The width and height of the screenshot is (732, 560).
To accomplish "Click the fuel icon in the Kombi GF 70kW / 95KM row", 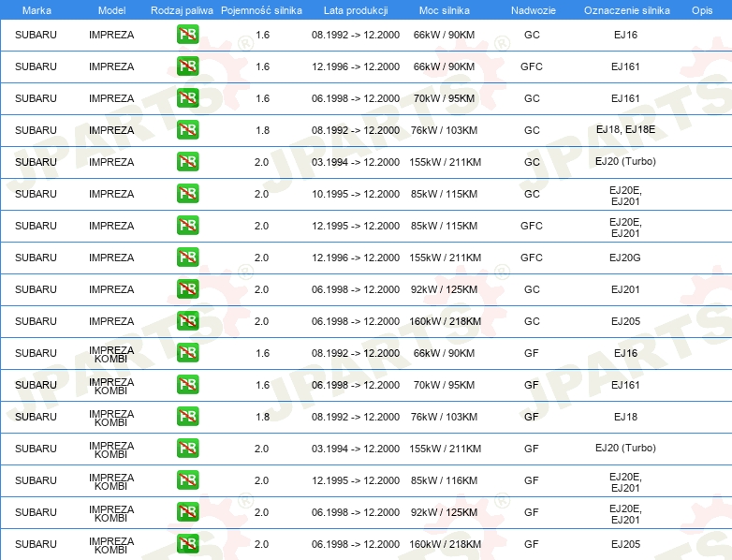I will coord(187,384).
